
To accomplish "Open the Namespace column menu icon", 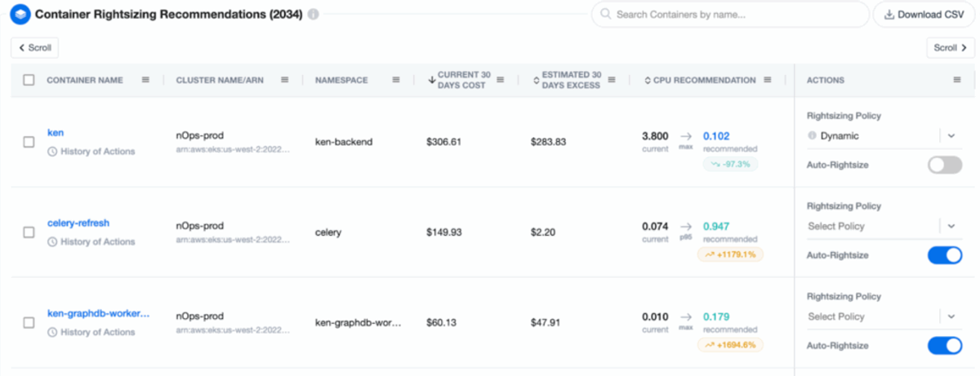I will pos(395,80).
